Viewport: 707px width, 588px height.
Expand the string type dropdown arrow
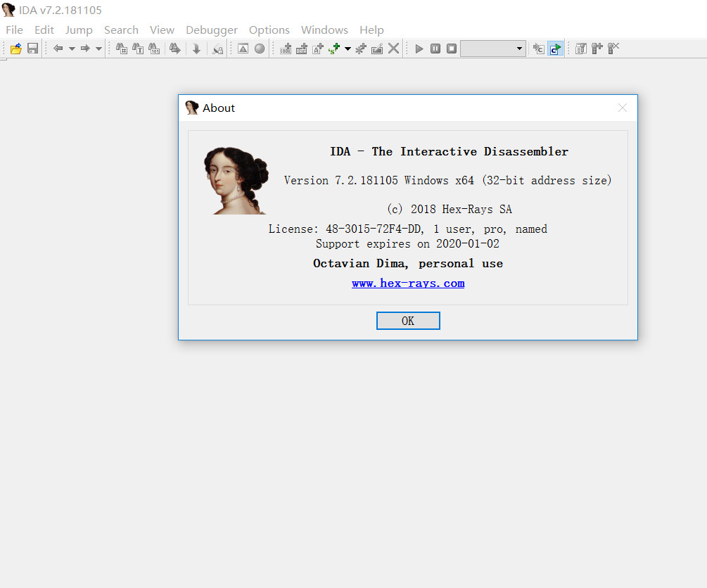(348, 49)
